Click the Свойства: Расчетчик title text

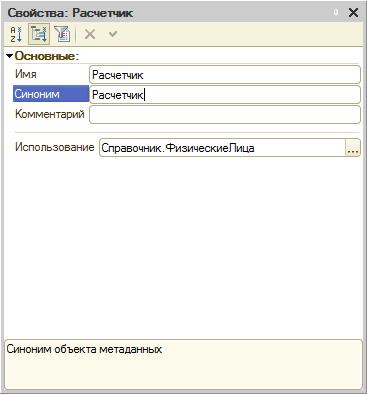[70, 13]
